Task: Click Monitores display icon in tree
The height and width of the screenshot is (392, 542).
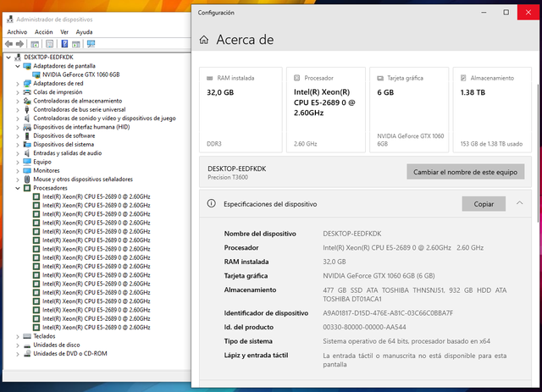Action: click(x=27, y=170)
